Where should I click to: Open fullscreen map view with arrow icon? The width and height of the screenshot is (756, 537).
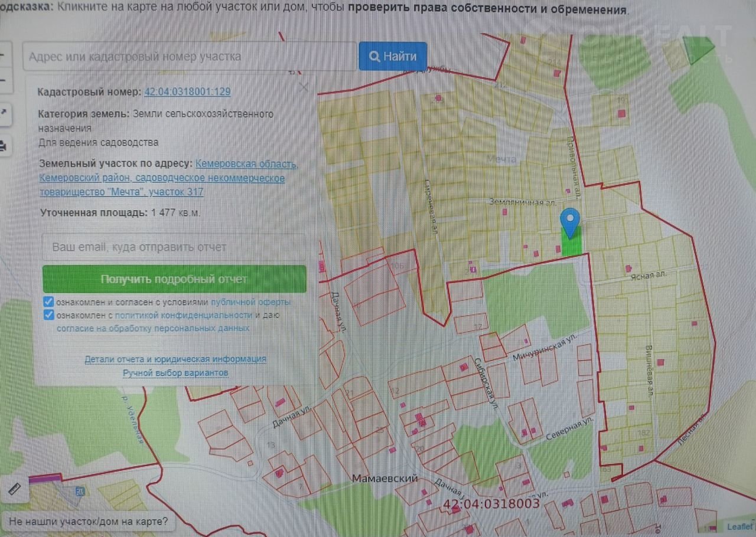click(x=3, y=112)
